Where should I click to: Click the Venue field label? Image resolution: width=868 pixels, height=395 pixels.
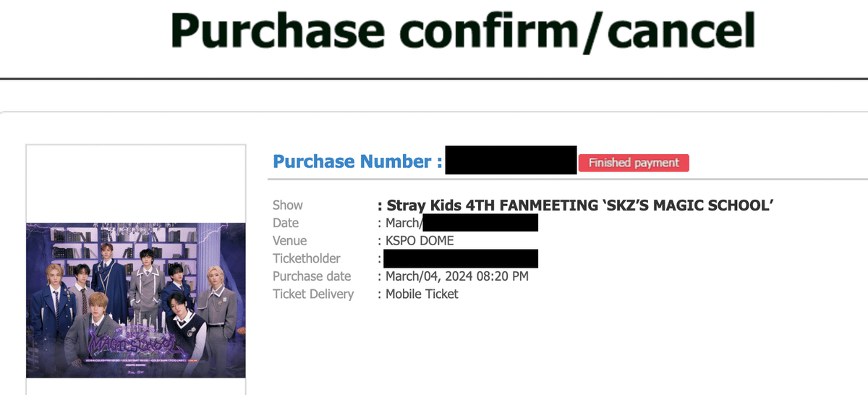tap(289, 240)
